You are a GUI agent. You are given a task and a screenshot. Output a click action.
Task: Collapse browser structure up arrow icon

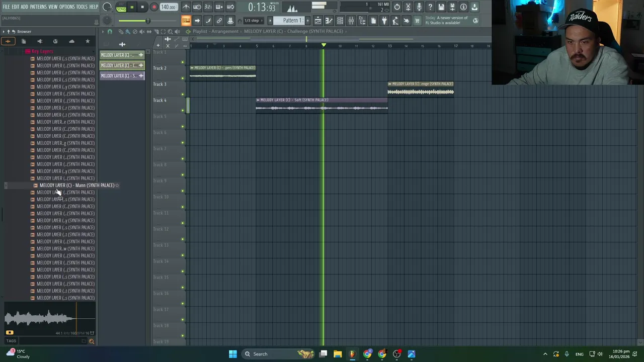point(9,31)
